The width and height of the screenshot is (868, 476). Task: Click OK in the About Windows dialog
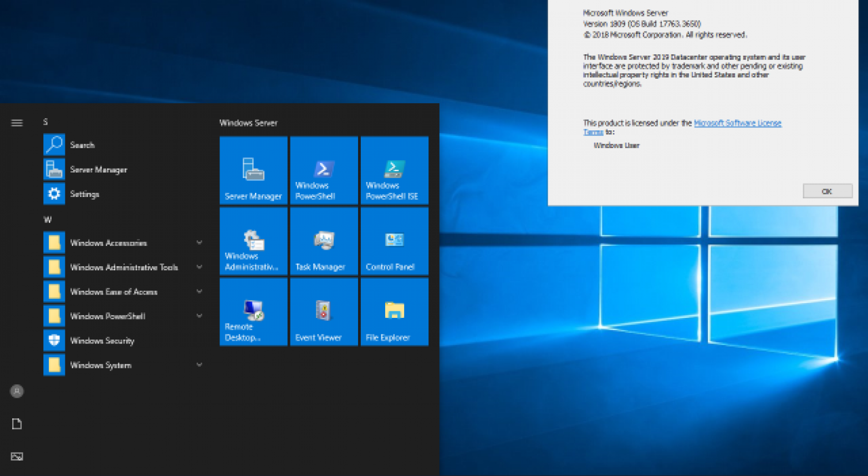828,191
